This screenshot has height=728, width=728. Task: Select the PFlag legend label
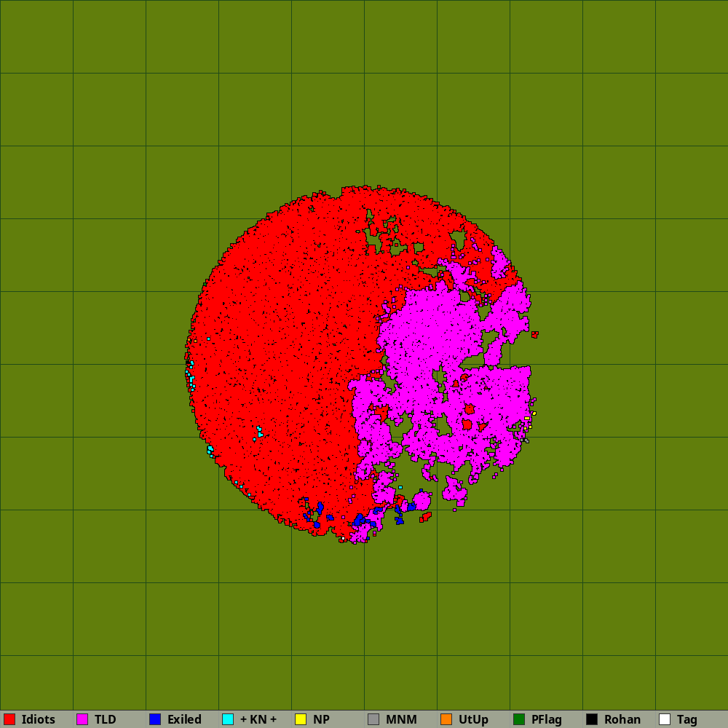pos(546,719)
